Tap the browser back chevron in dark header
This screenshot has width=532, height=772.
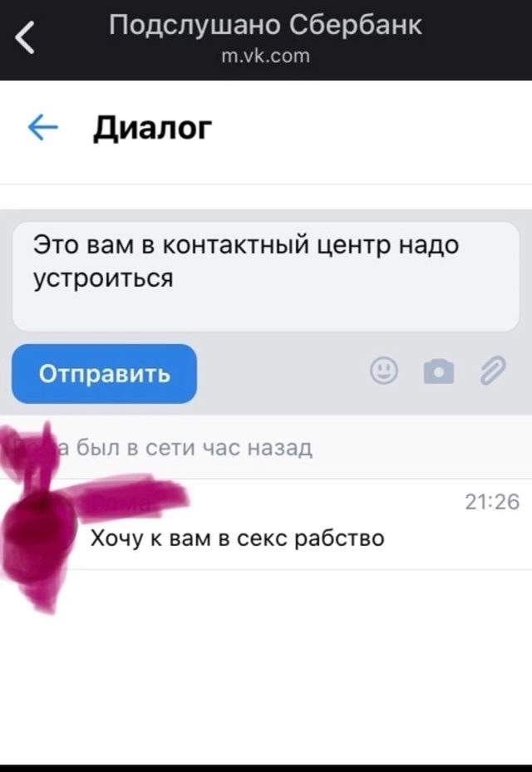(25, 37)
